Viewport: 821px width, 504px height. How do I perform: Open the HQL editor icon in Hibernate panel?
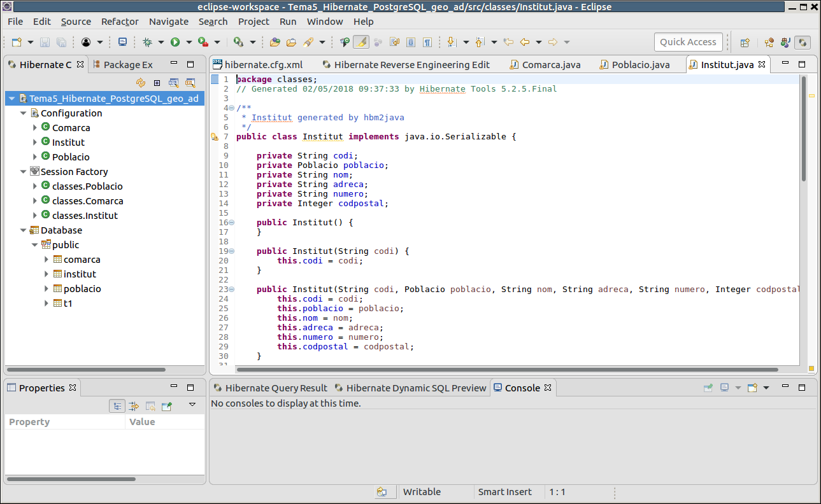(x=174, y=83)
